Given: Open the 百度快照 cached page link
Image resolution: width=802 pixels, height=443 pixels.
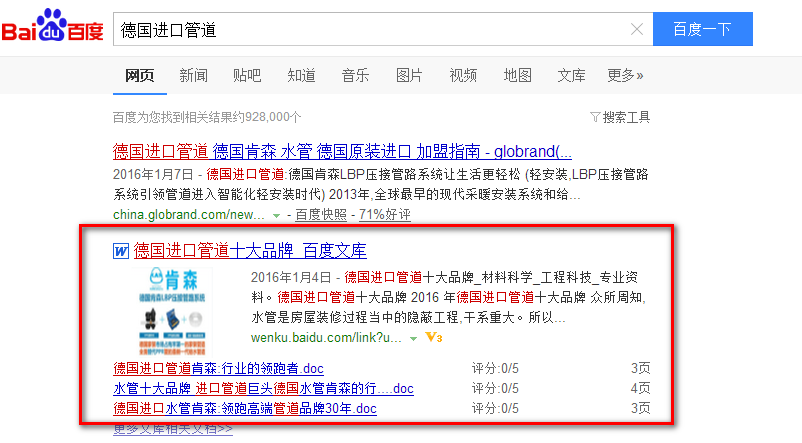Looking at the screenshot, I should (320, 215).
